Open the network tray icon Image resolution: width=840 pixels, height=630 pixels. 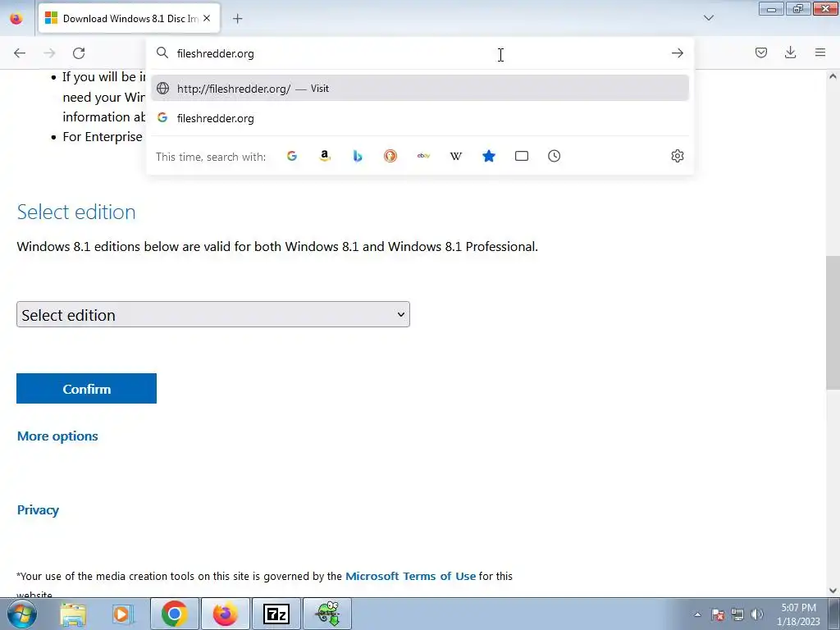point(737,614)
